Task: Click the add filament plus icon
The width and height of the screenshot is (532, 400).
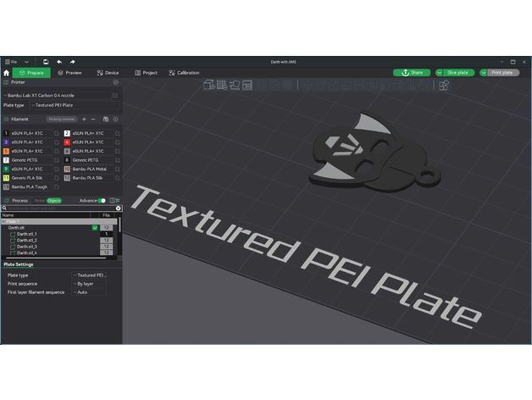Action: point(83,119)
